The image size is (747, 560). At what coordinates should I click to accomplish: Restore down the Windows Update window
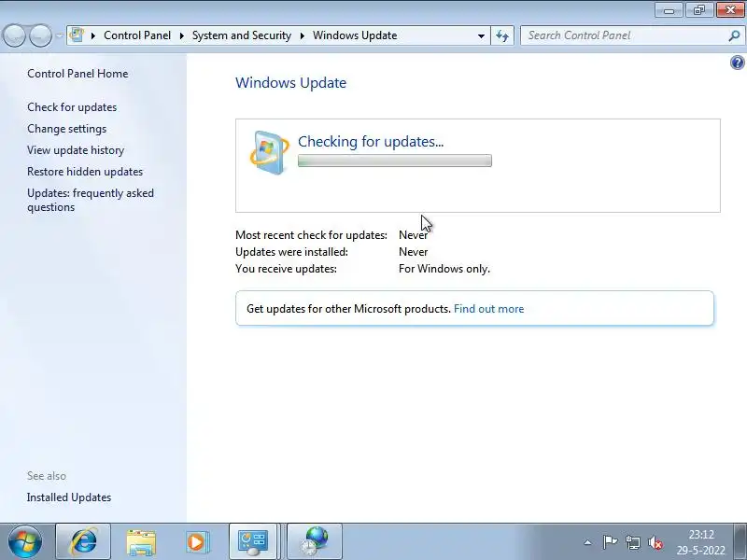click(x=699, y=10)
